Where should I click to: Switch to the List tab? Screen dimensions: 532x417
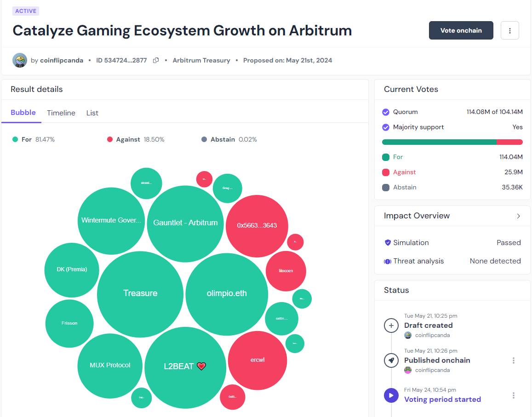(92, 113)
